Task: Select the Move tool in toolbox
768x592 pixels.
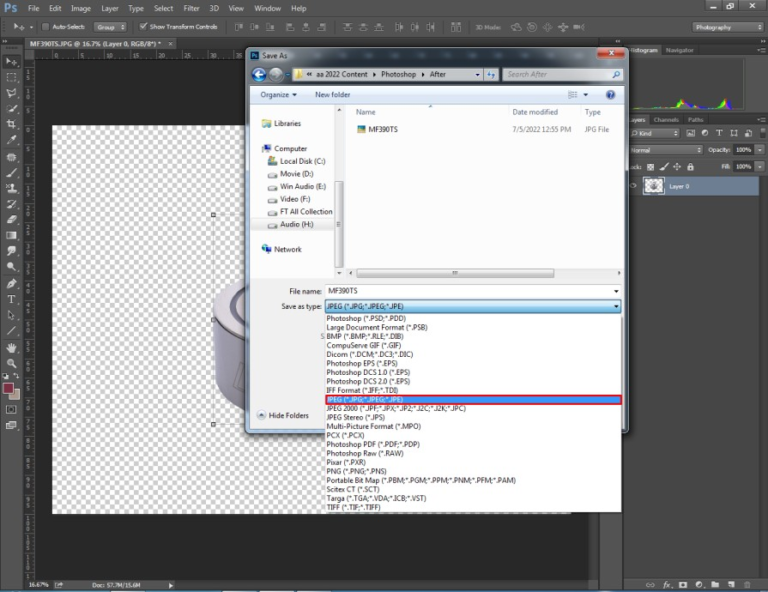Action: (x=11, y=62)
